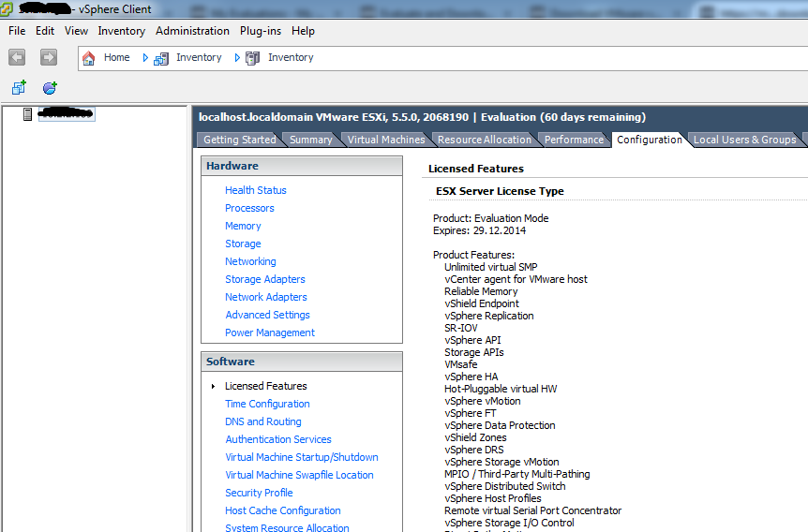Viewport: 808px width, 532px height.
Task: Click the 'MPIO / Third-Party Multi-Pathing' text
Action: [516, 474]
